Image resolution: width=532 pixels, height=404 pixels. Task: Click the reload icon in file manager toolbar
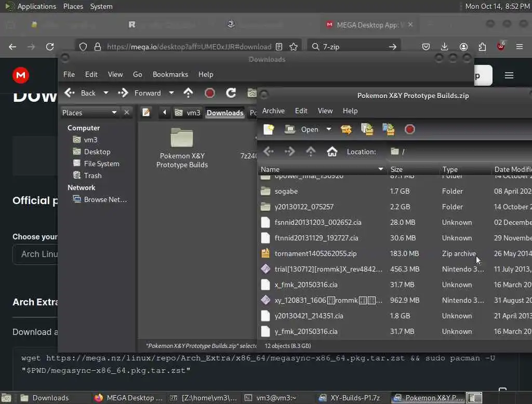point(231,93)
